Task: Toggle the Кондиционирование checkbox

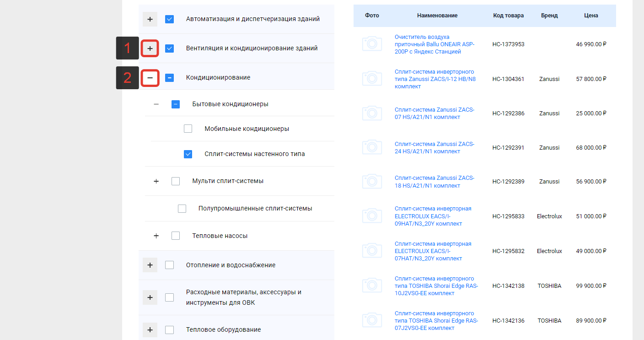Action: 169,78
